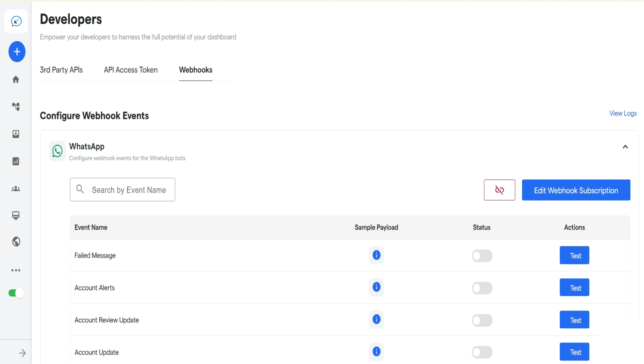Open the search magnifier in the event search box
Image resolution: width=644 pixels, height=364 pixels.
click(80, 189)
